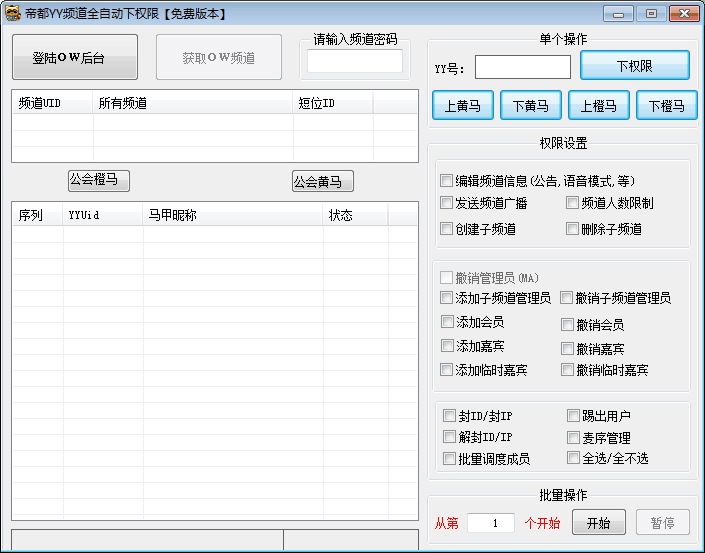
Task: Enable the 封ID/封IP checkbox
Action: pyautogui.click(x=449, y=415)
